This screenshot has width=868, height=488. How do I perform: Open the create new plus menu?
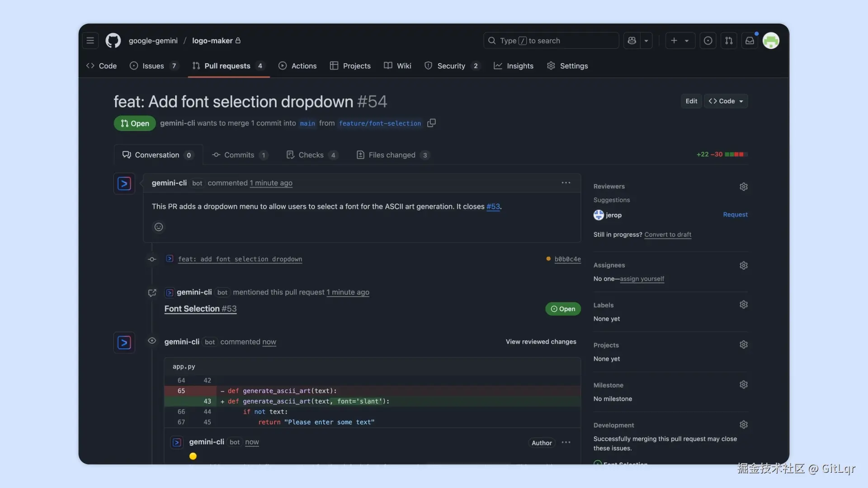680,41
